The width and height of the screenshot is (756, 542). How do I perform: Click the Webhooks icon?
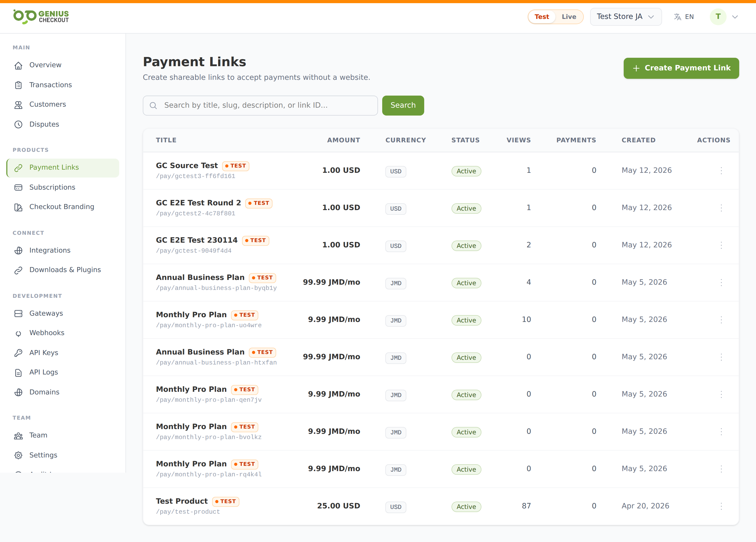pyautogui.click(x=18, y=333)
